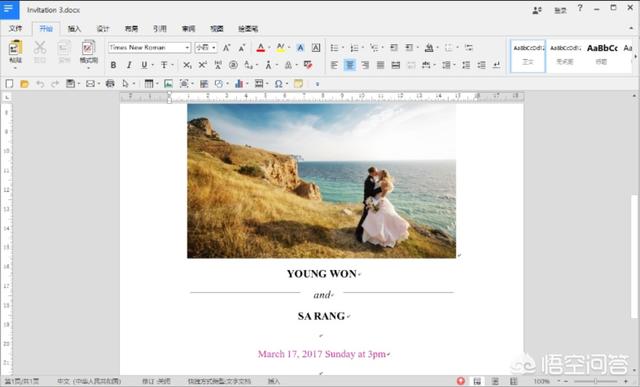
Task: Click the redo arrow icon
Action: pyautogui.click(x=55, y=84)
